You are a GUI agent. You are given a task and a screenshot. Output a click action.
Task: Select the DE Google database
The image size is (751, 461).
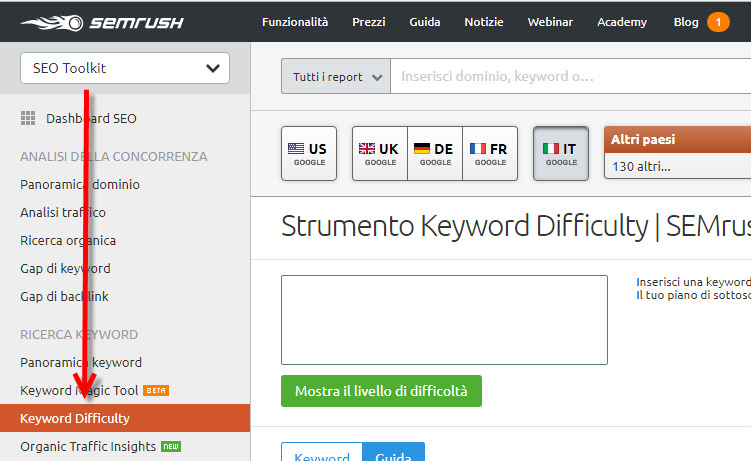coord(435,154)
